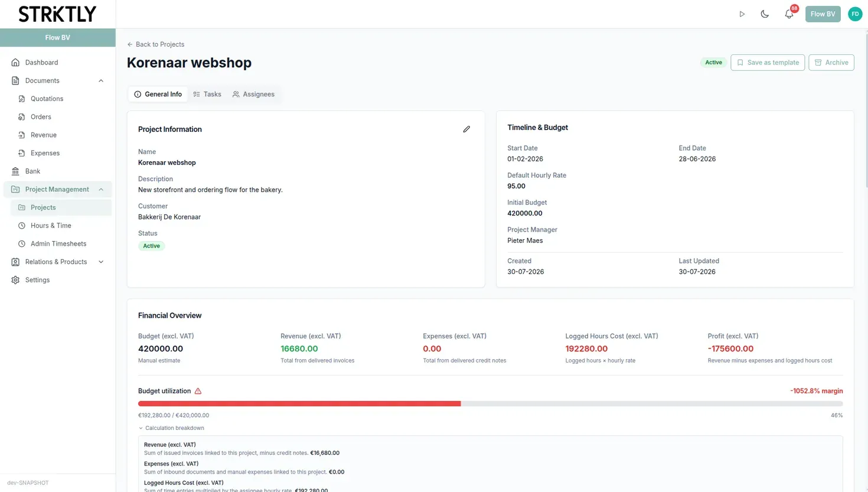Open Quotations in sidebar
This screenshot has width=868, height=492.
(61, 99)
